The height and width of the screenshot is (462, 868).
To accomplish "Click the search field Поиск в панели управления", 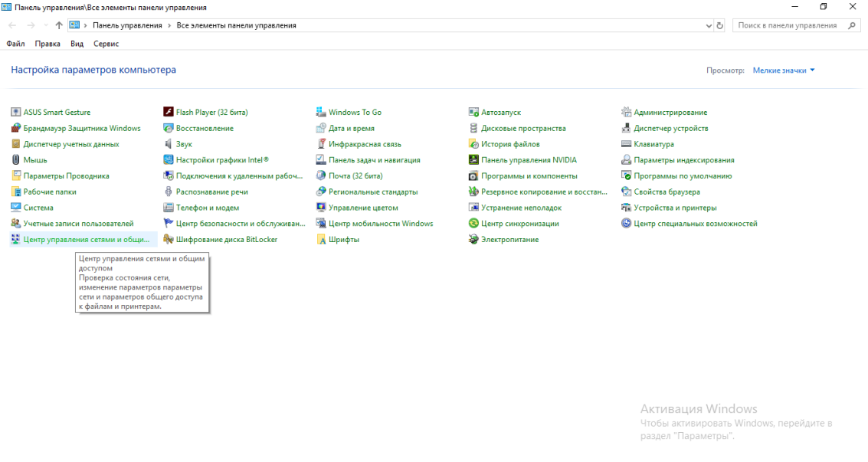I will point(789,25).
